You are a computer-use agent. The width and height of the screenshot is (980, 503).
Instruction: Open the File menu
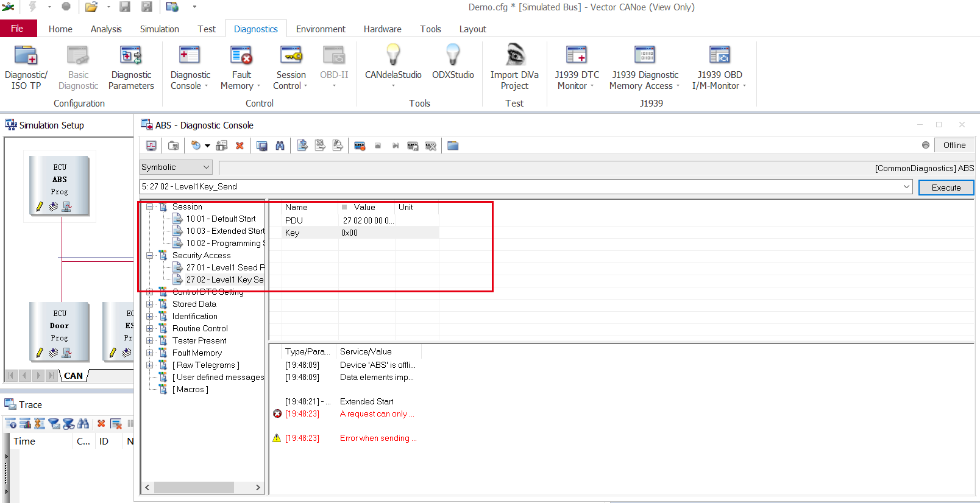pos(18,29)
